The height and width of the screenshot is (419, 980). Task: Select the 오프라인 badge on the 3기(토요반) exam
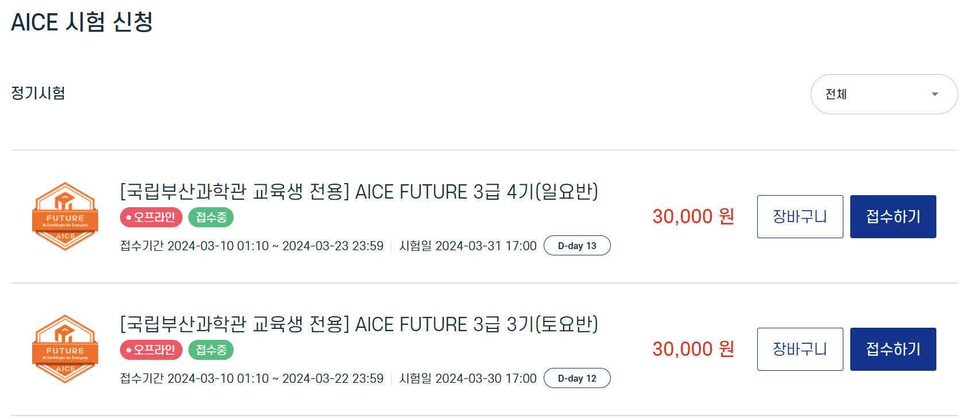tap(150, 350)
